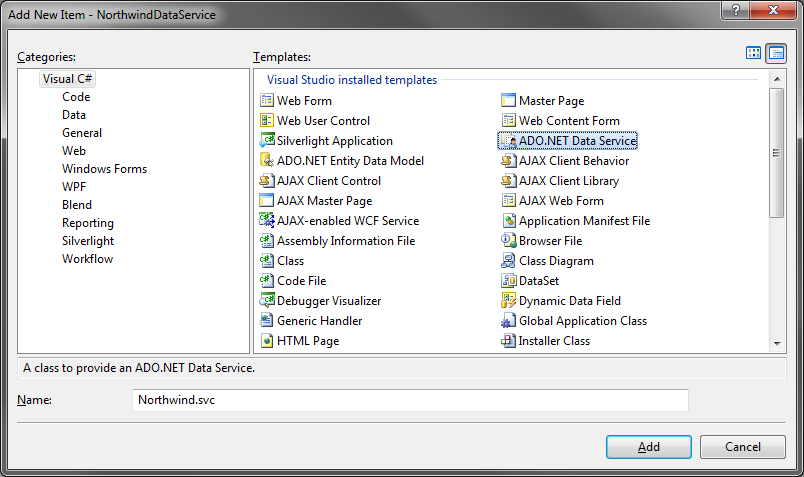This screenshot has width=804, height=477.
Task: Select the Web category
Action: pyautogui.click(x=74, y=151)
